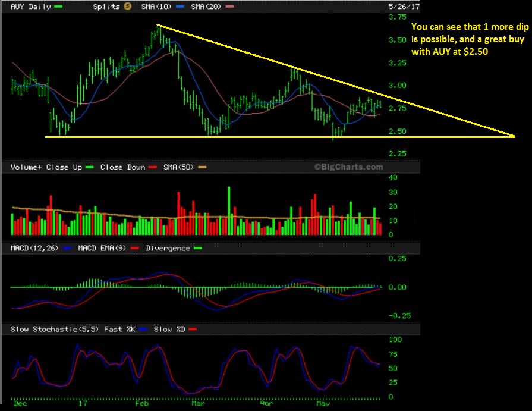Click the pink SMA(20) legend swatch
Image resolution: width=532 pixels, height=411 pixels.
click(229, 7)
